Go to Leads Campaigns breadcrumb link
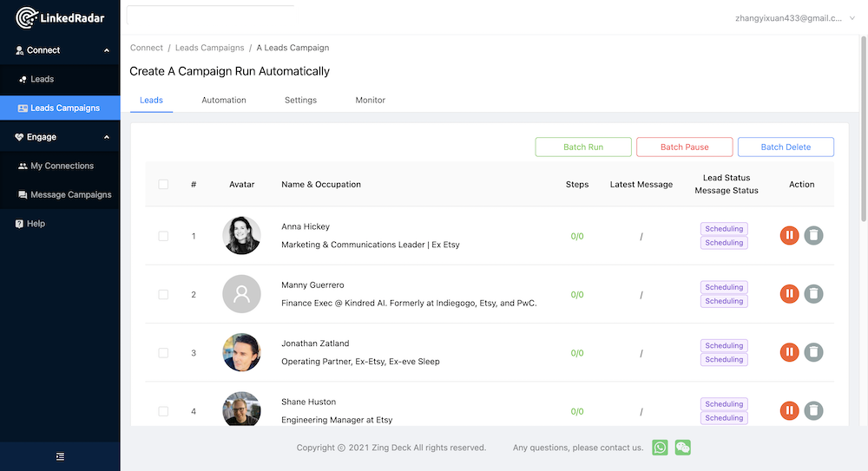The width and height of the screenshot is (868, 471). click(209, 48)
